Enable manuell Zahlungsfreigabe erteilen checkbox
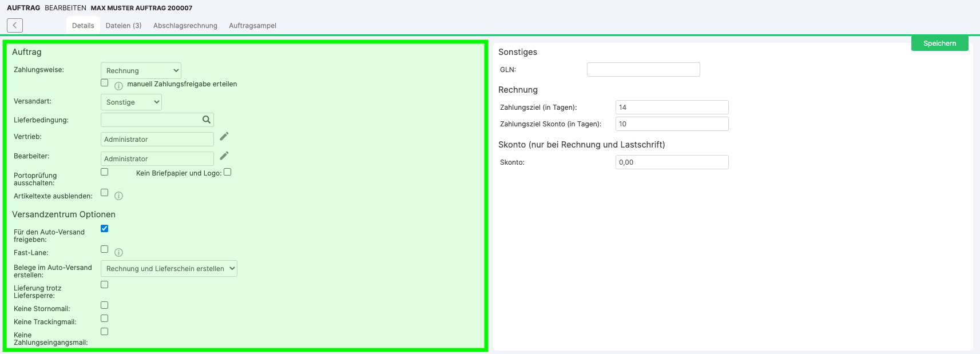 (x=105, y=83)
